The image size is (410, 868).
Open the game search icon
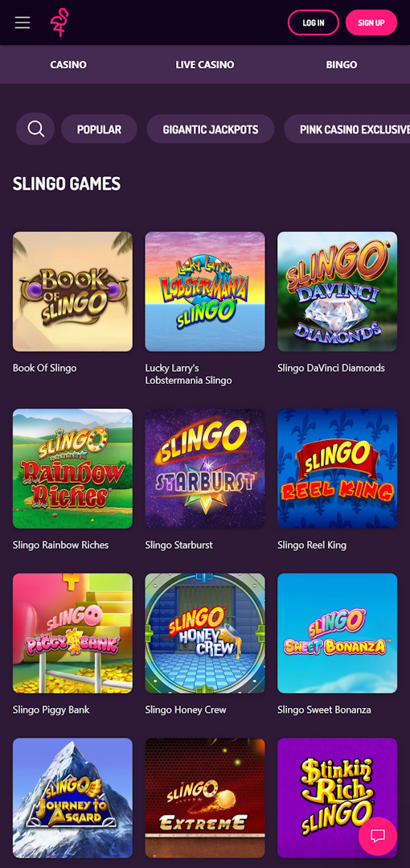(x=35, y=129)
